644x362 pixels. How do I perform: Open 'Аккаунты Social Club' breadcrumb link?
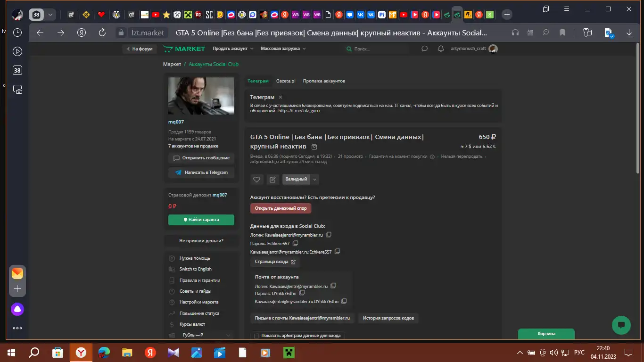[214, 64]
